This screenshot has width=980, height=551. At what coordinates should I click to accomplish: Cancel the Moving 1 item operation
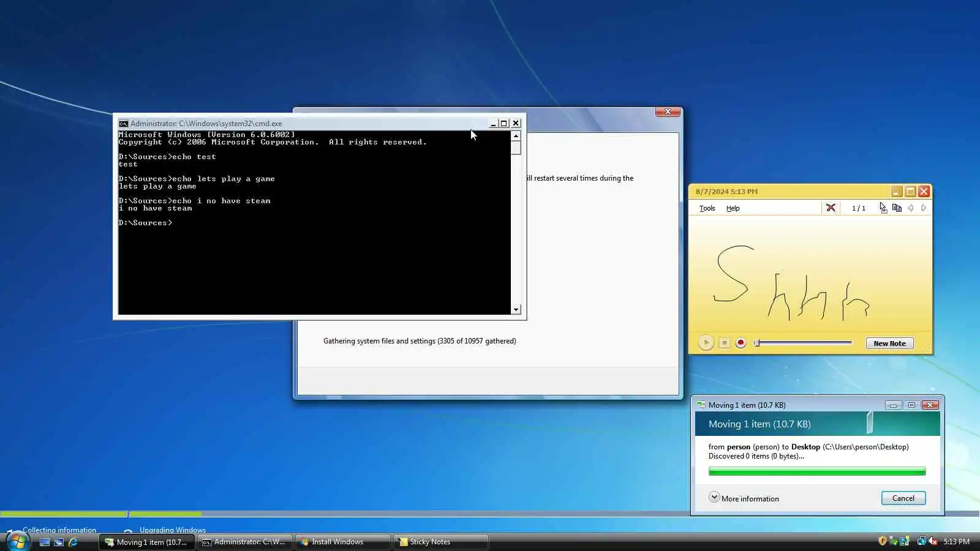903,498
